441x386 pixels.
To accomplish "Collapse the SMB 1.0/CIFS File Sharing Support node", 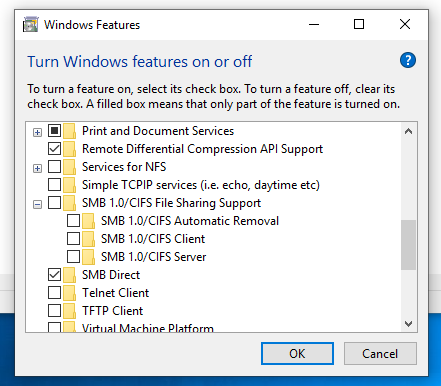I will point(37,205).
